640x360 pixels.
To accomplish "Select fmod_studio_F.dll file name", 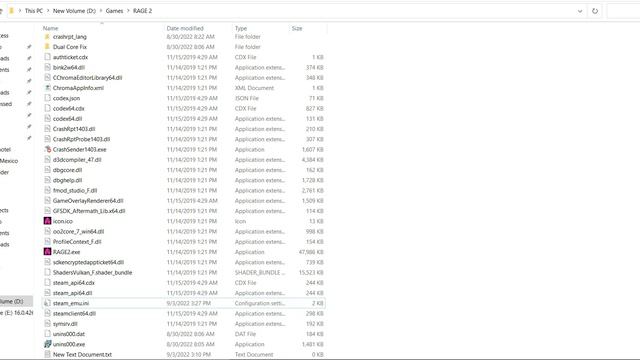I will (x=75, y=190).
